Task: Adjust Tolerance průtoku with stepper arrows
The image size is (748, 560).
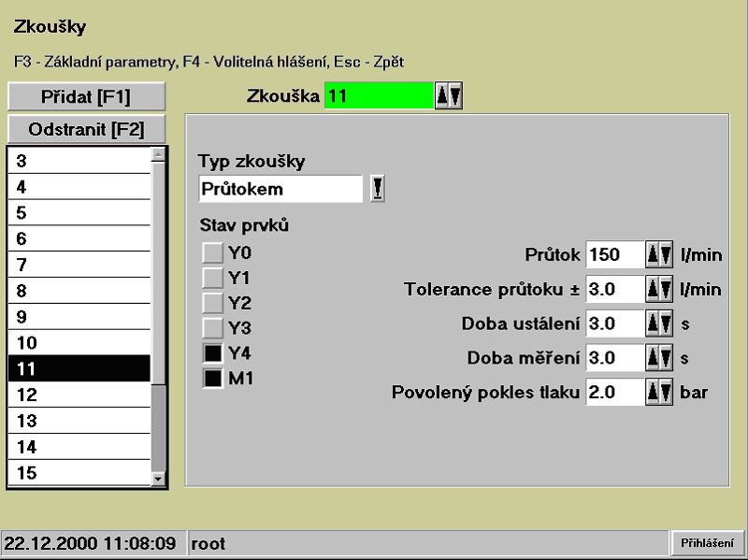Action: tap(659, 289)
